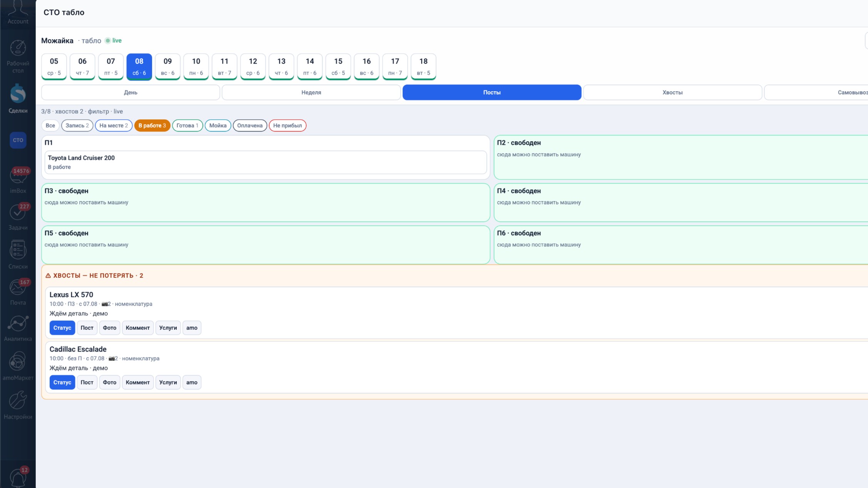Click the free post П4 slot
868x488 pixels.
tap(681, 202)
